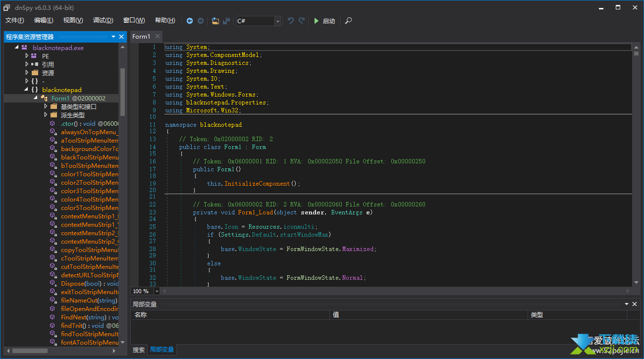The height and width of the screenshot is (359, 644).
Task: Click the 基类型和接口 folder icon
Action: click(x=54, y=106)
